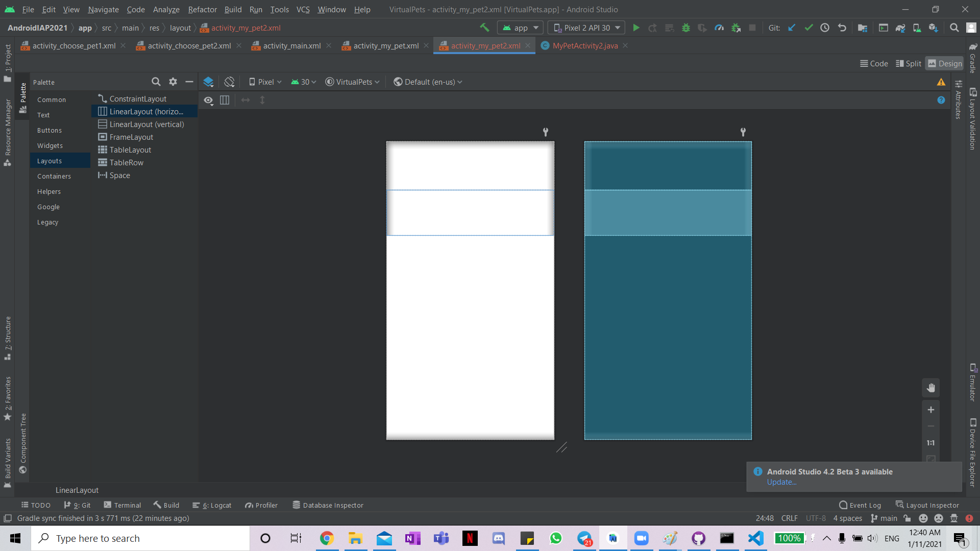
Task: Switch editor to Code view
Action: pos(874,64)
